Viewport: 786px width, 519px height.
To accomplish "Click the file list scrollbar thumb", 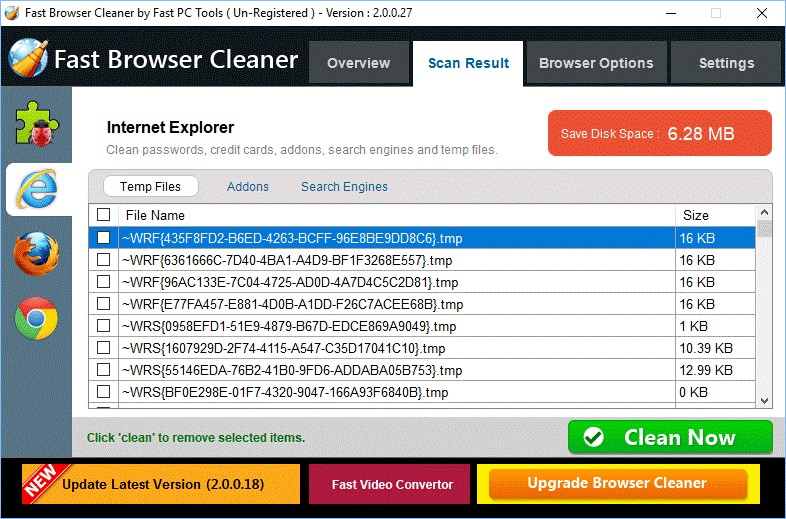I will [764, 229].
